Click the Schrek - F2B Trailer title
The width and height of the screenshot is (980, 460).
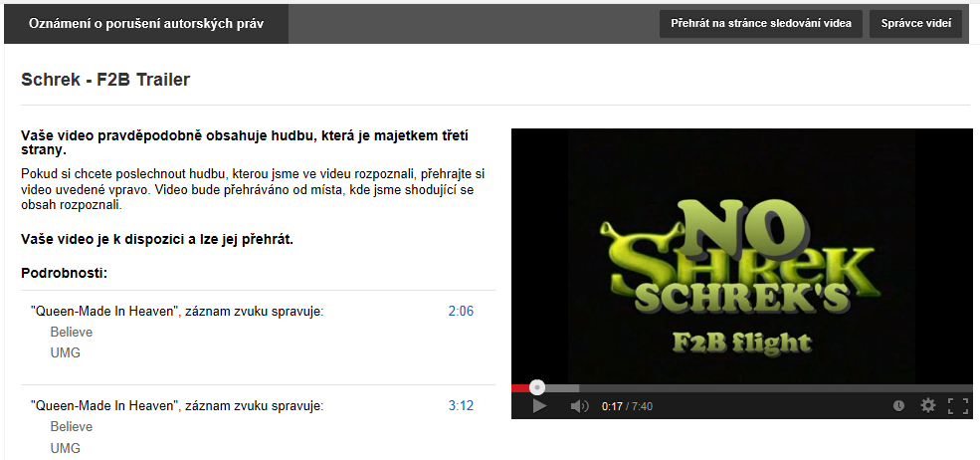[x=105, y=80]
